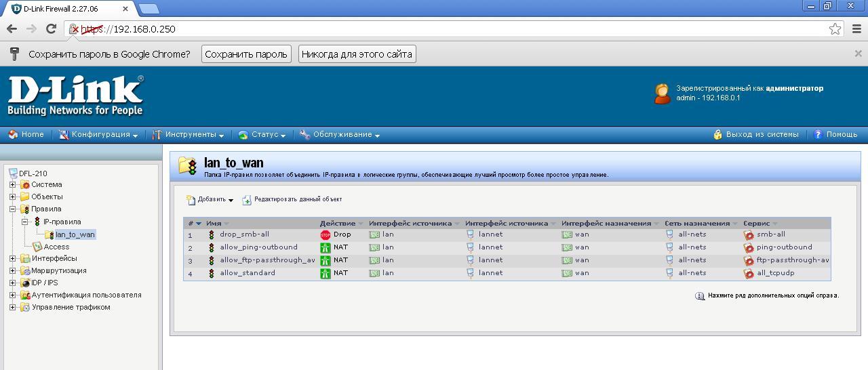This screenshot has height=370, width=868.
Task: Open the Конфигурация menu
Action: coord(99,135)
